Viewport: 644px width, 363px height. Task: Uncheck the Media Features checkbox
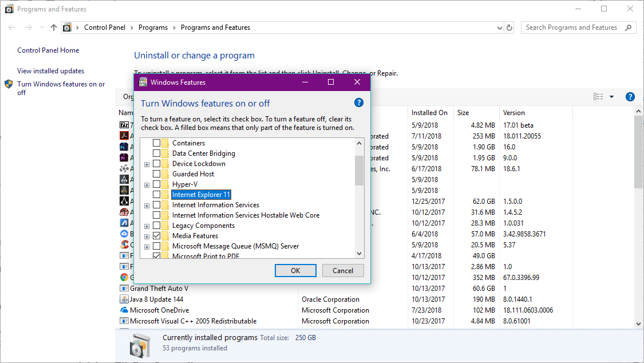(x=156, y=236)
